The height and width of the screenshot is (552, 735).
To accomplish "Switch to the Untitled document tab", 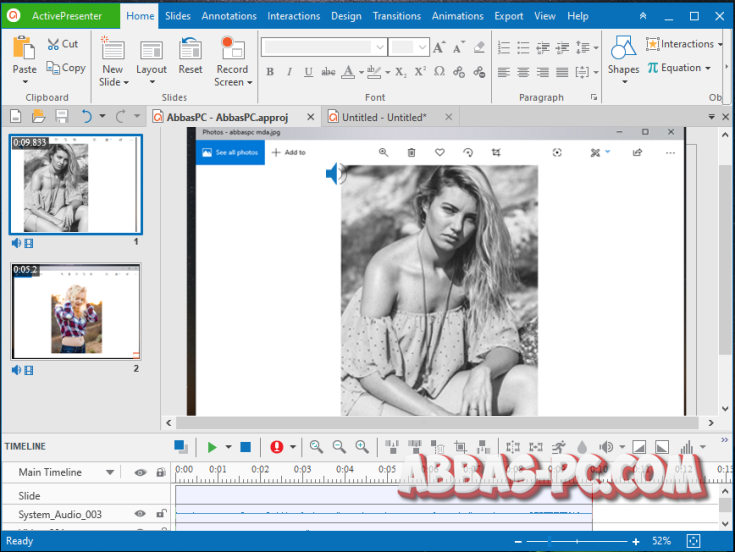I will 384,117.
